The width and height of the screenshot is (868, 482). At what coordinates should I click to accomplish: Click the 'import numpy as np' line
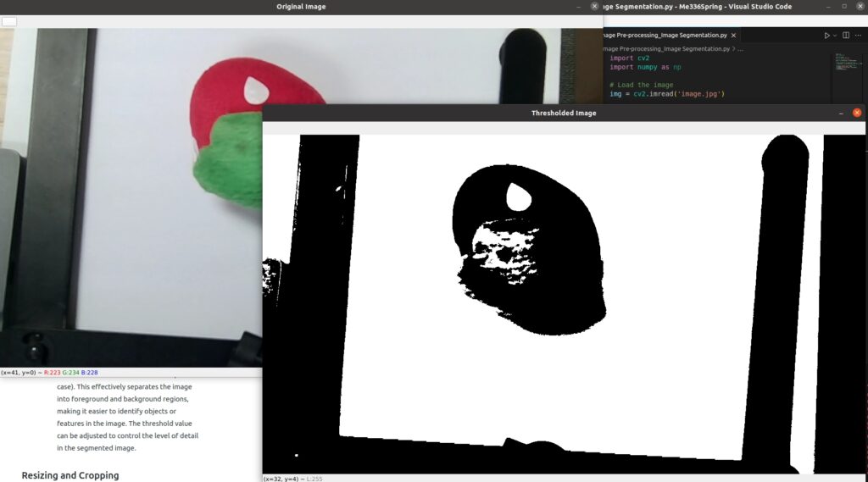(645, 67)
